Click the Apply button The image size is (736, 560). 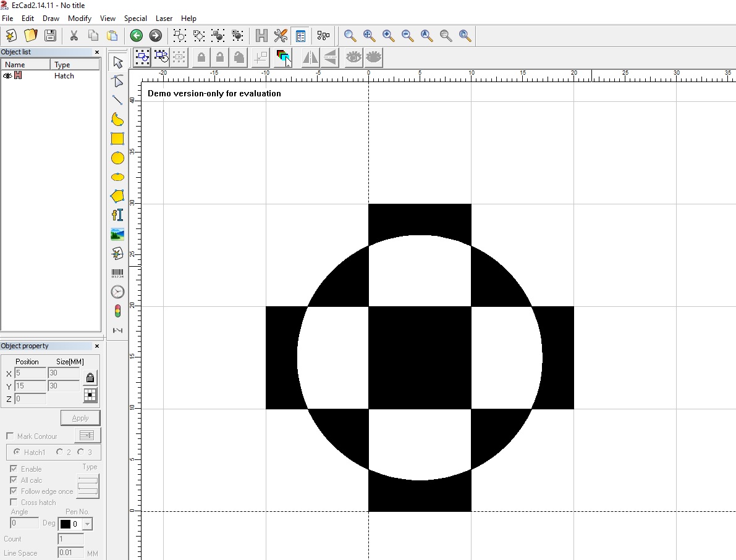click(80, 418)
